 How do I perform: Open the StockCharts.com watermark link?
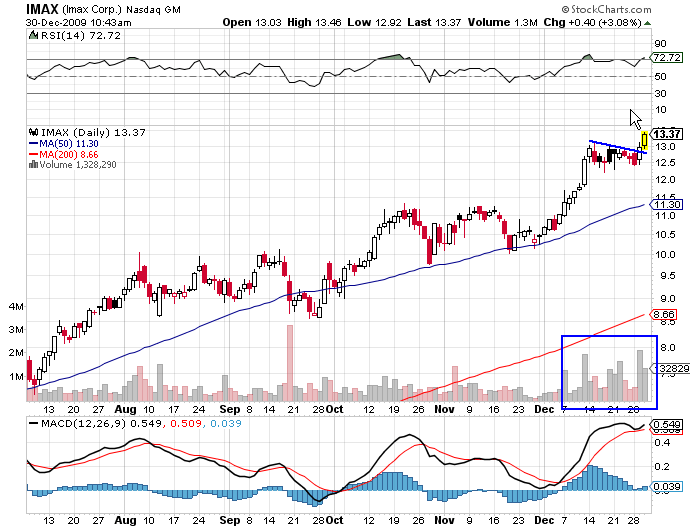626,9
